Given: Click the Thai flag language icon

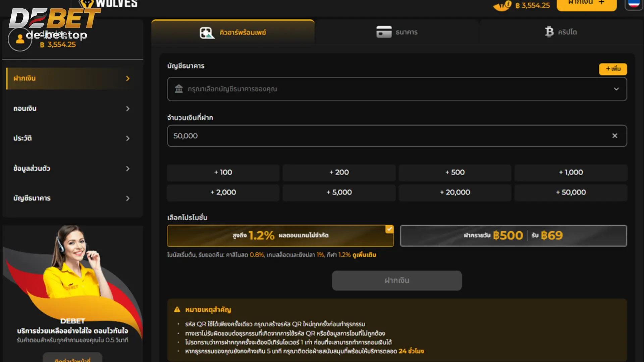Looking at the screenshot, I should pyautogui.click(x=633, y=4).
